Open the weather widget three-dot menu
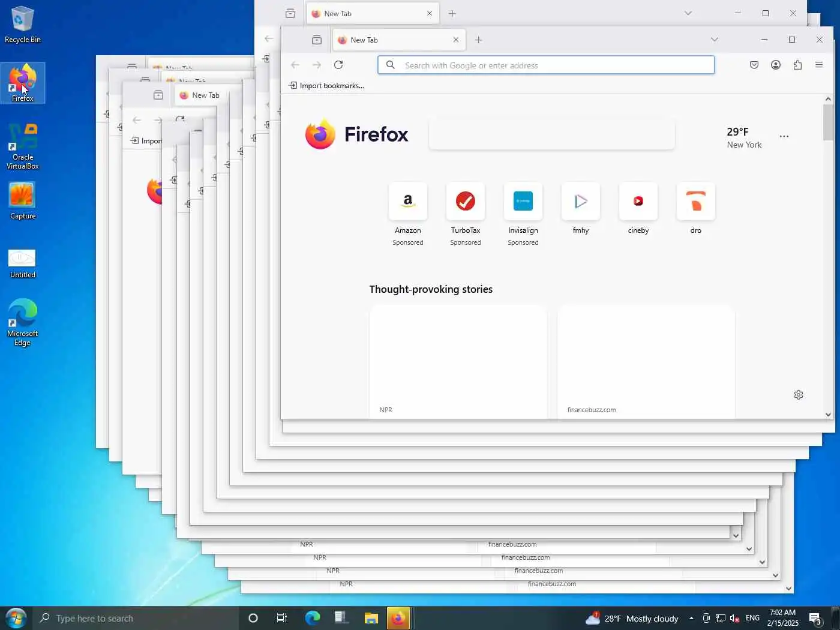 [784, 136]
